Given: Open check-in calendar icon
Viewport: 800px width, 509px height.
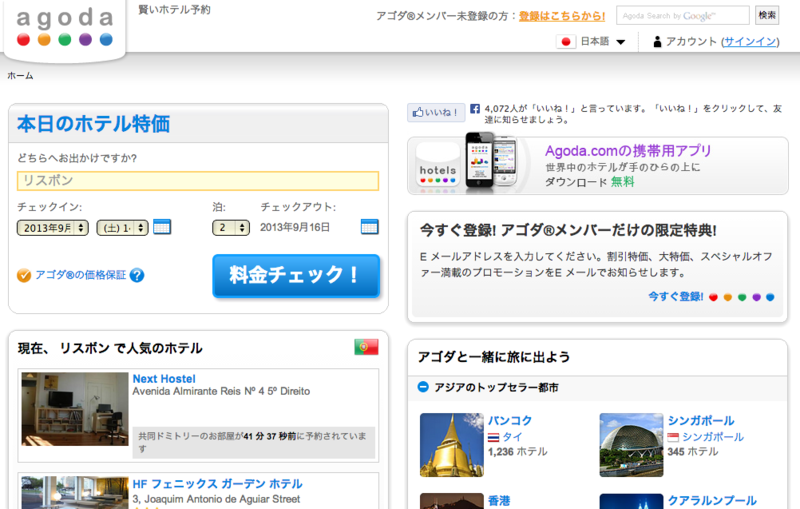Looking at the screenshot, I should click(162, 227).
